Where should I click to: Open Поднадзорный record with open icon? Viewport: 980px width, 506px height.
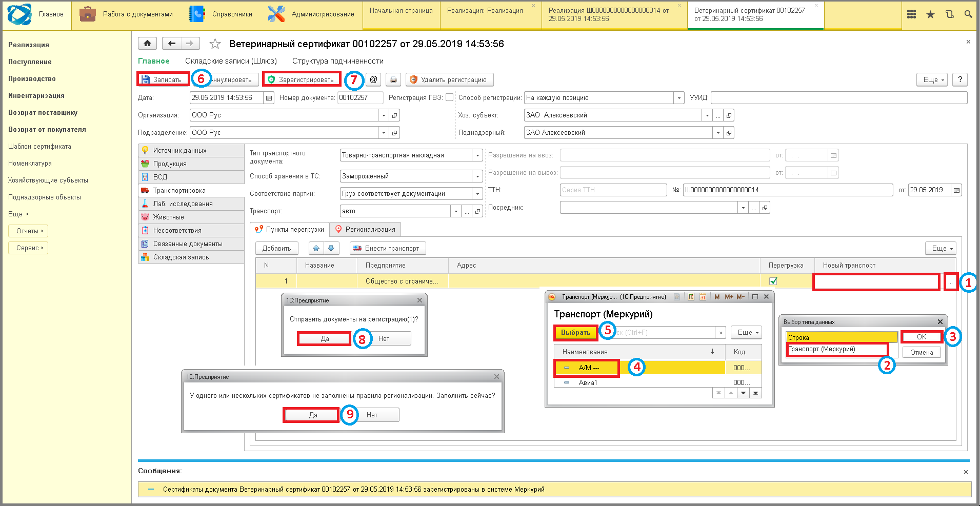click(x=729, y=133)
